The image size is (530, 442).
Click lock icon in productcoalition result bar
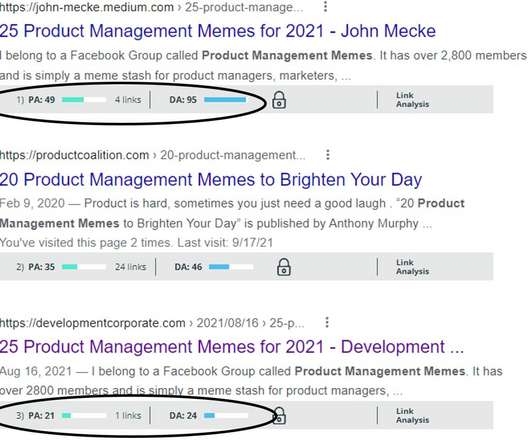click(284, 267)
